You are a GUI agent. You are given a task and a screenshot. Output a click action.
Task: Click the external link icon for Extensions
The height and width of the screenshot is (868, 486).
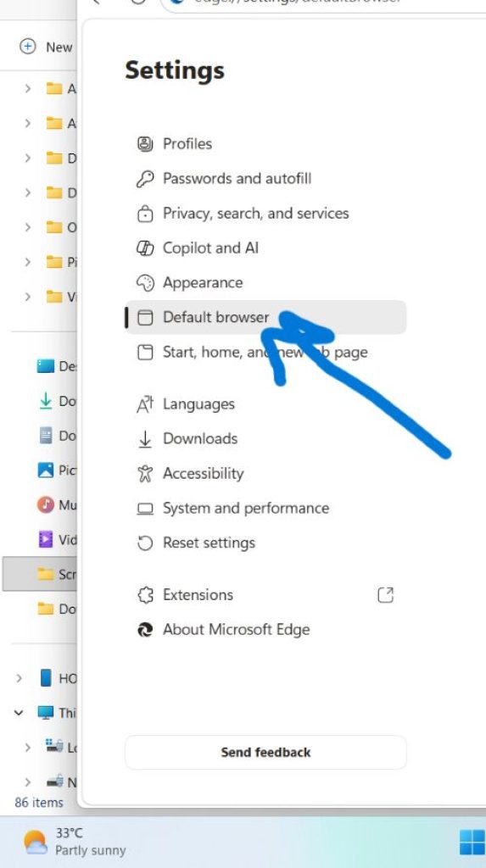click(385, 595)
